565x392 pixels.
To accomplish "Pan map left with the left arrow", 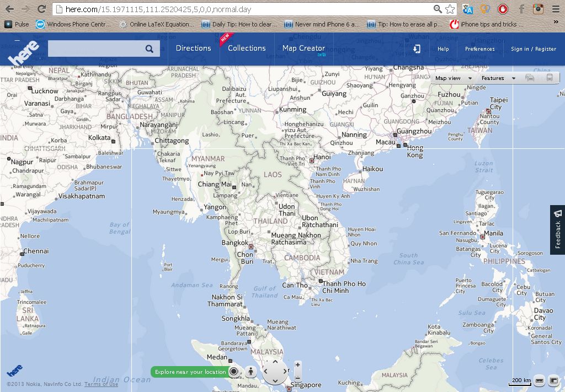I will point(266,371).
